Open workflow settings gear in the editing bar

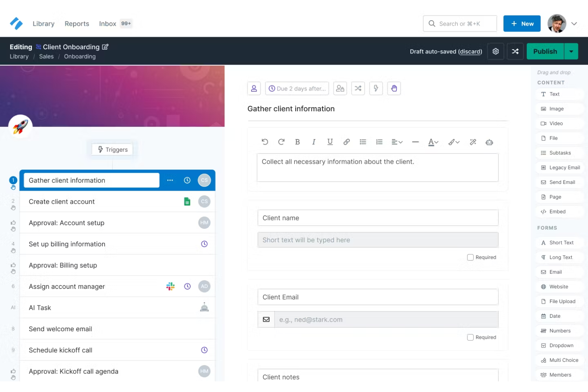coord(495,51)
